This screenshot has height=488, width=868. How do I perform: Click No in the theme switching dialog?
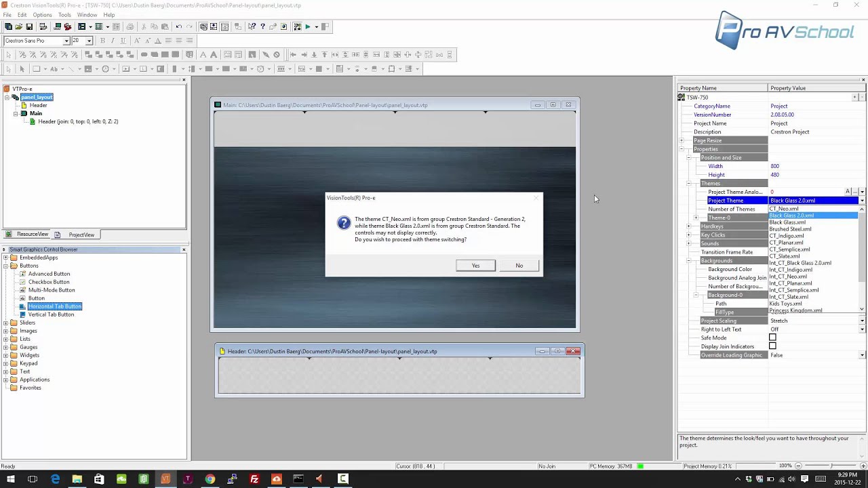tap(519, 266)
